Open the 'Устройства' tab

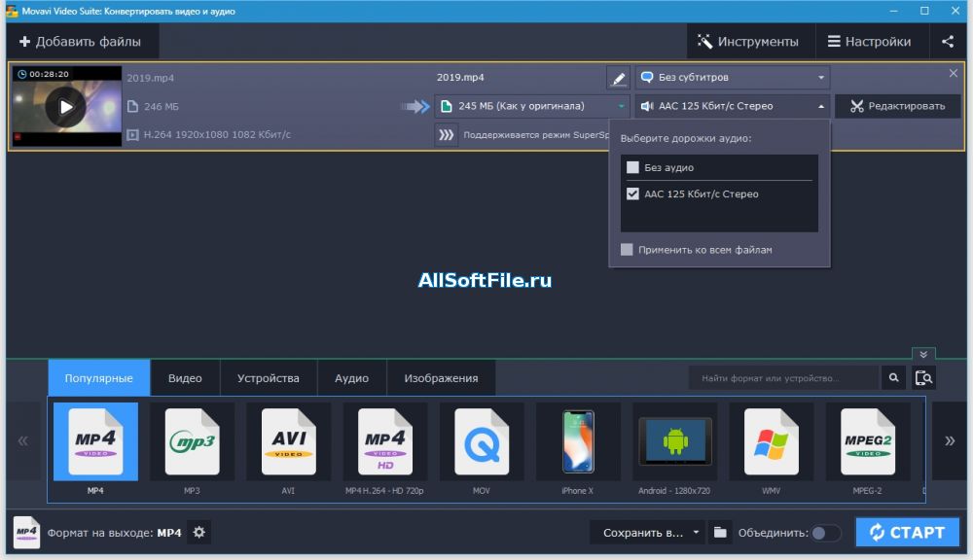coord(268,378)
